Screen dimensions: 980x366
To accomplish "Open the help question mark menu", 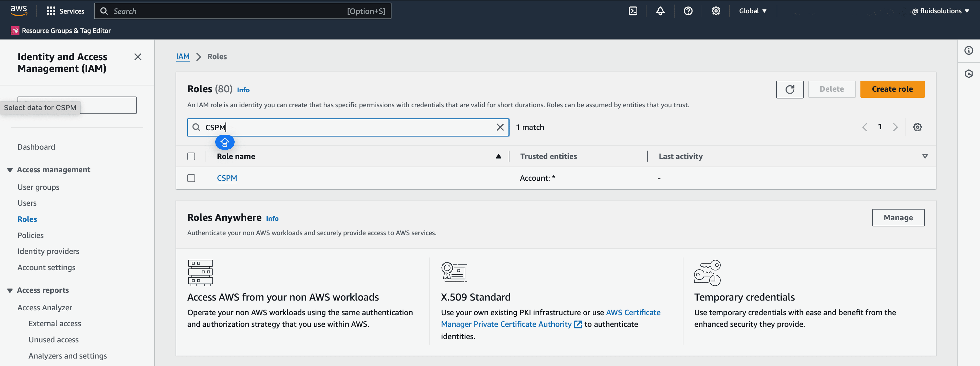I will pos(688,11).
